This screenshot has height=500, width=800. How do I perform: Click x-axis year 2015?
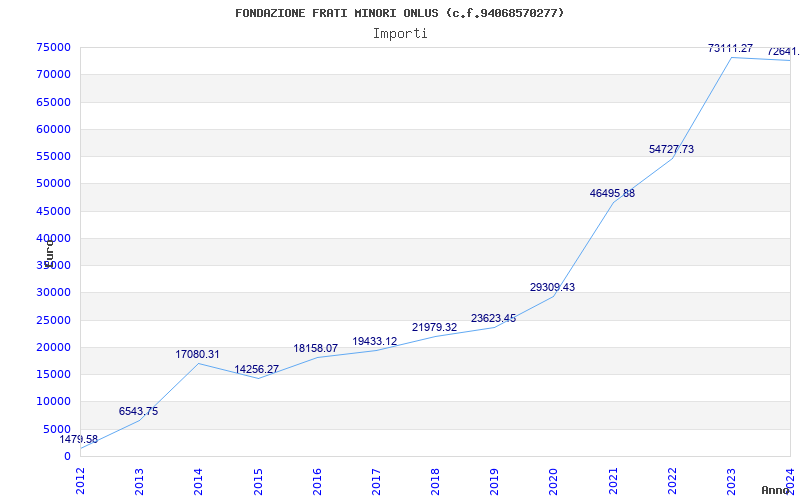(258, 481)
